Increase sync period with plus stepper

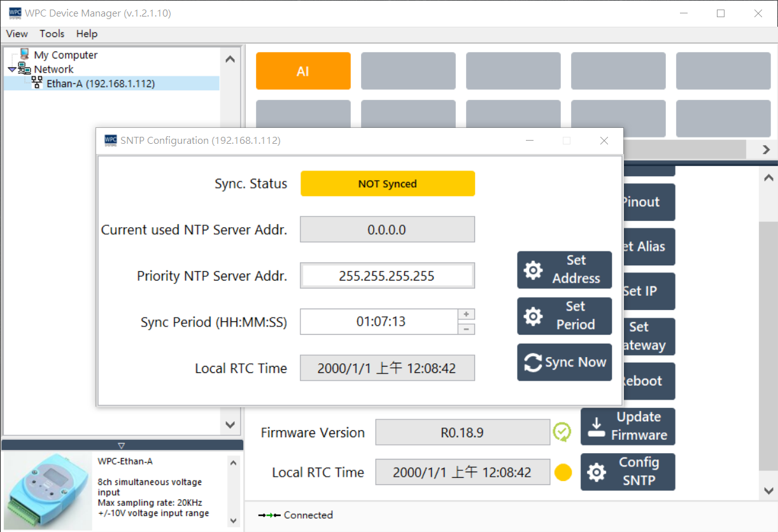tap(467, 314)
